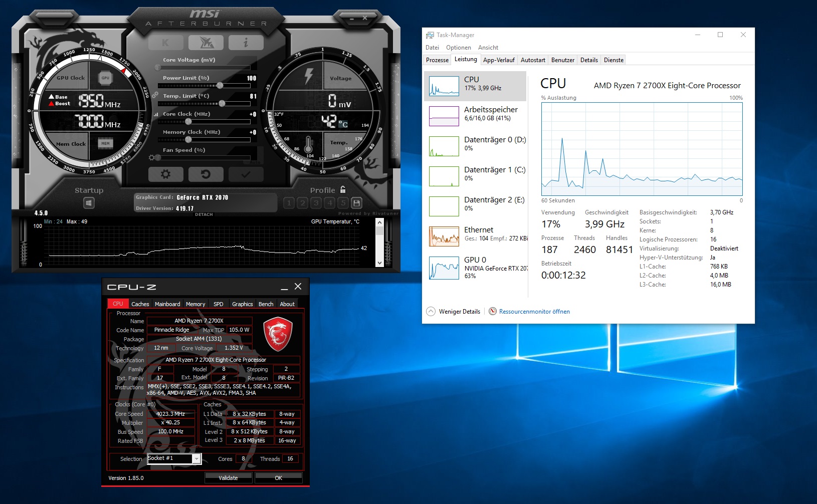This screenshot has height=504, width=817.
Task: Apply settings with the checkmark button
Action: click(246, 174)
